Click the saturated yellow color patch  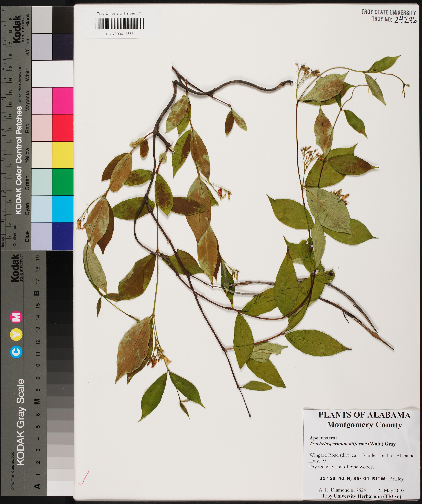[x=63, y=155]
